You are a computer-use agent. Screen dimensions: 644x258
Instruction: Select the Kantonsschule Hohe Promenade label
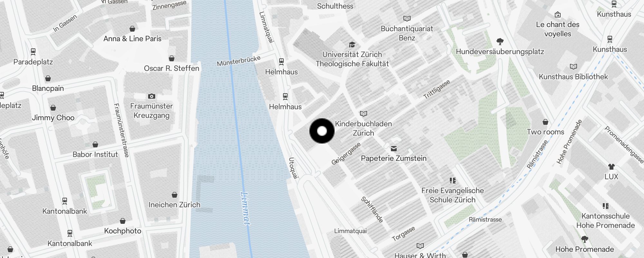(x=606, y=221)
